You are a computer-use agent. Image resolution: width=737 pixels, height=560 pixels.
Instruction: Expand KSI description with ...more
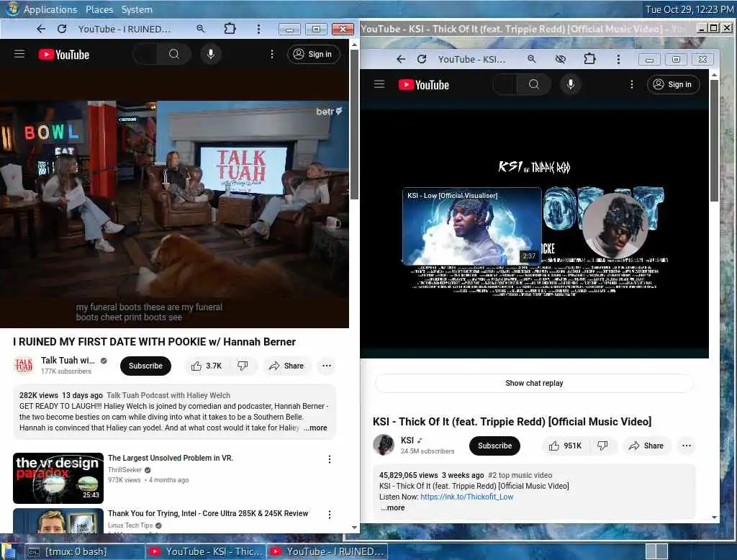tap(392, 507)
